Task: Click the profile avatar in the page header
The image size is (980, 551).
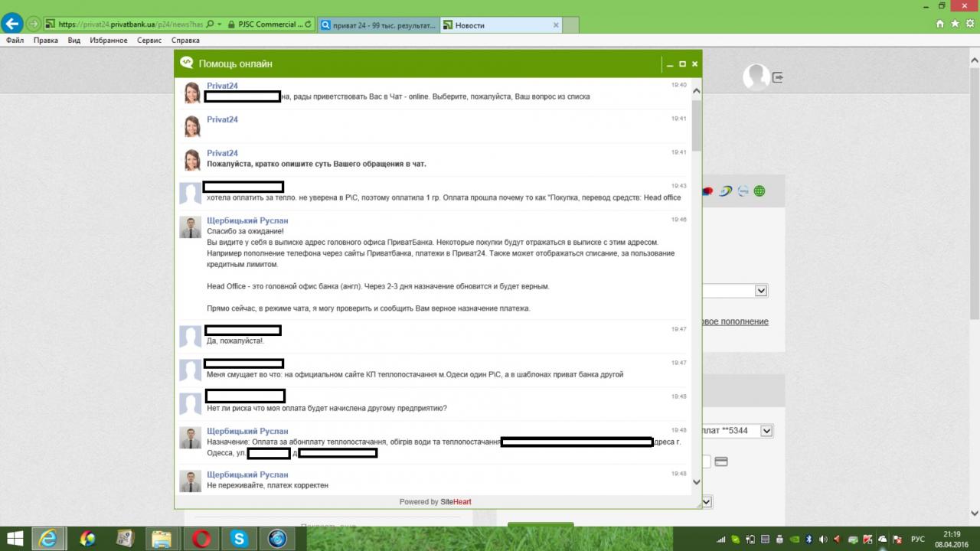Action: point(756,77)
